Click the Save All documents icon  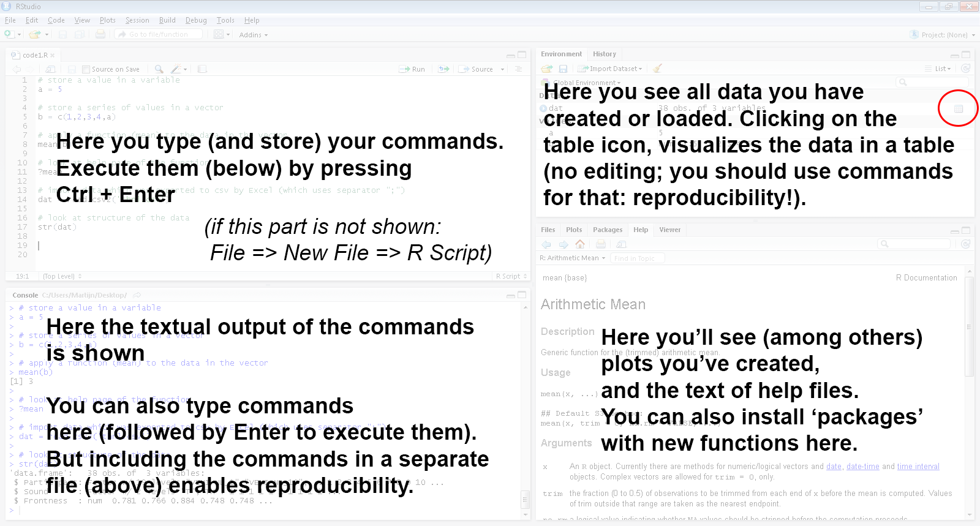79,34
